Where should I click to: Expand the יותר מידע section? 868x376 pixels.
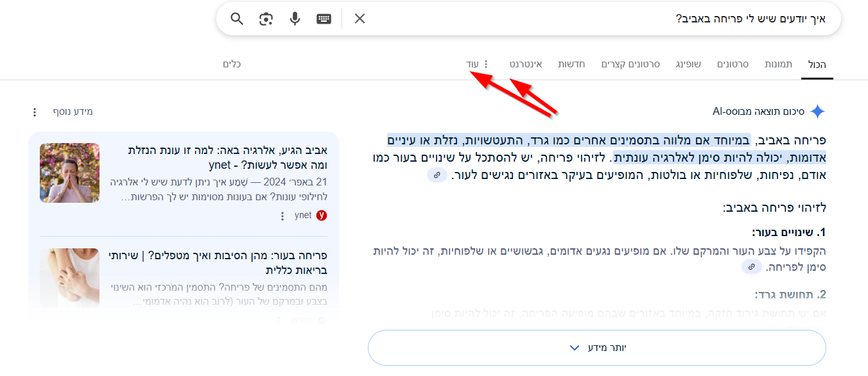click(x=596, y=347)
